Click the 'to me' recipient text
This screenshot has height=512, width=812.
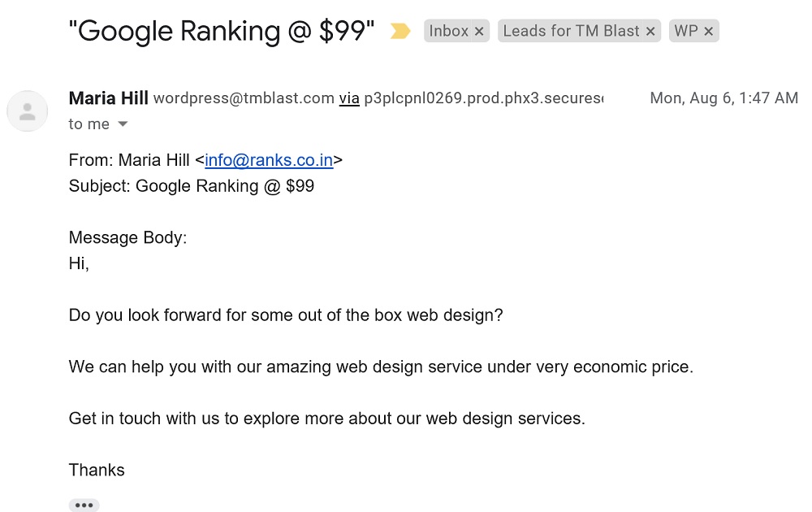click(x=89, y=124)
